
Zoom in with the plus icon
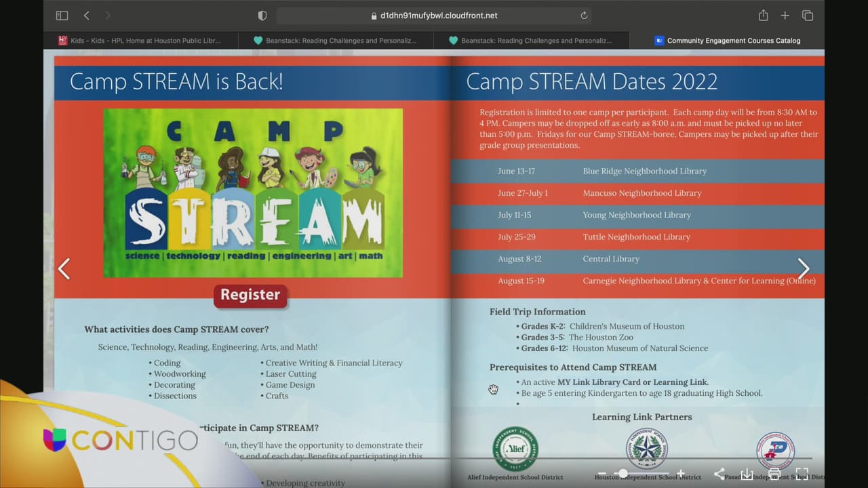pyautogui.click(x=681, y=474)
